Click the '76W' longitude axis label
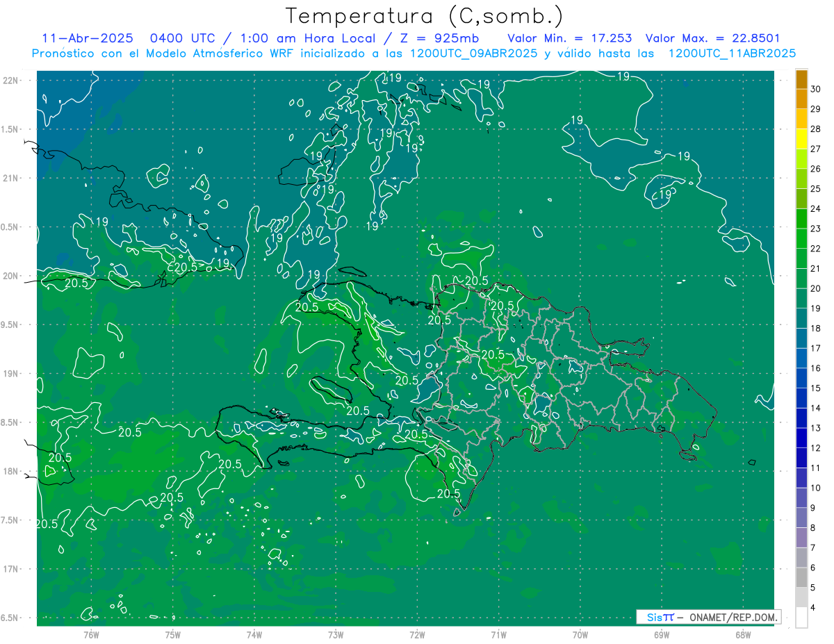 click(x=91, y=634)
